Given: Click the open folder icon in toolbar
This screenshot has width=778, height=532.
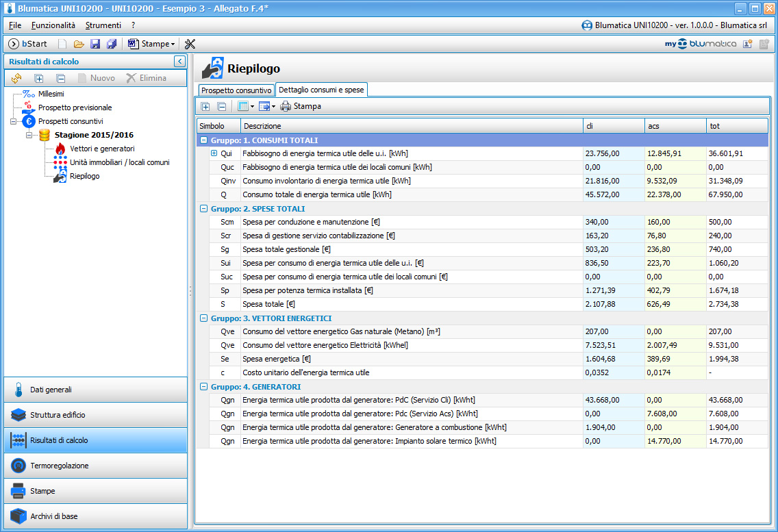Looking at the screenshot, I should 79,44.
